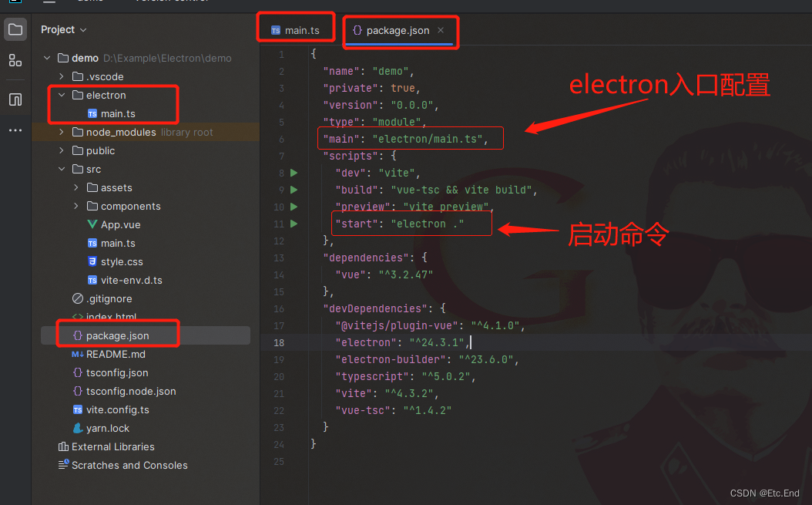Open README.md in the project tree

116,354
